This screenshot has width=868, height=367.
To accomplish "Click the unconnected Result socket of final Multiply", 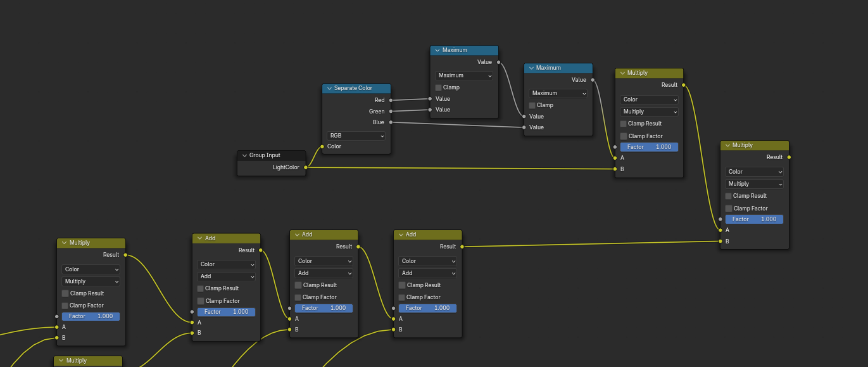I will coord(789,157).
